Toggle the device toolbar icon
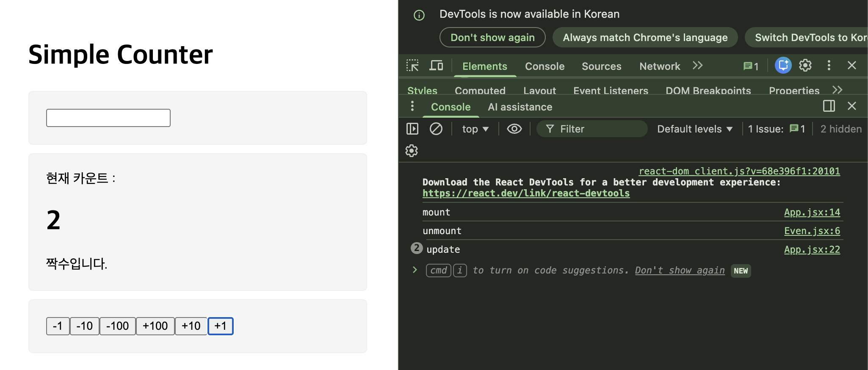Viewport: 868px width, 370px height. click(x=436, y=66)
